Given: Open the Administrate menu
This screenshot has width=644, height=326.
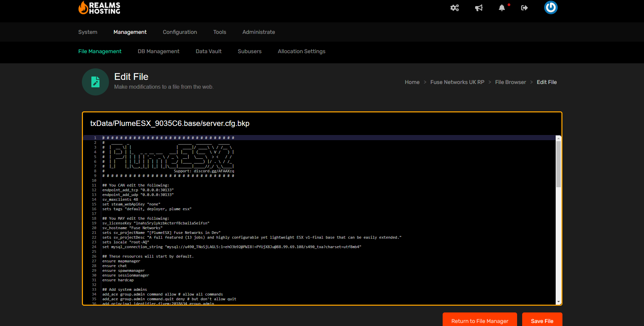Looking at the screenshot, I should click(259, 32).
